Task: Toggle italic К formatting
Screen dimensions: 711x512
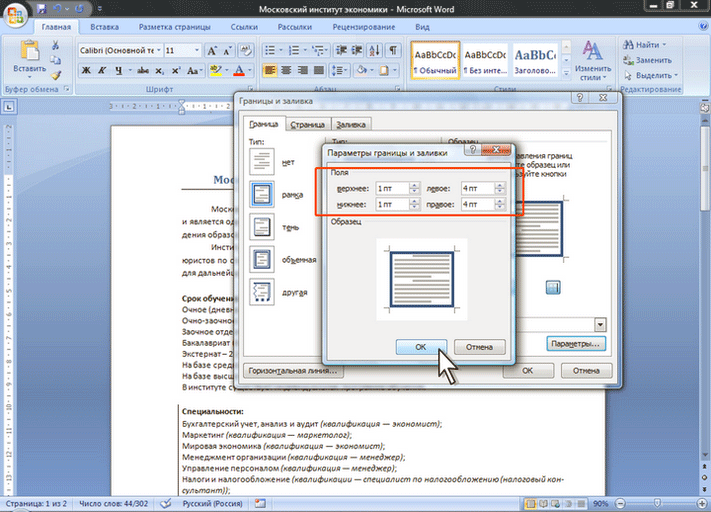Action: [x=102, y=70]
